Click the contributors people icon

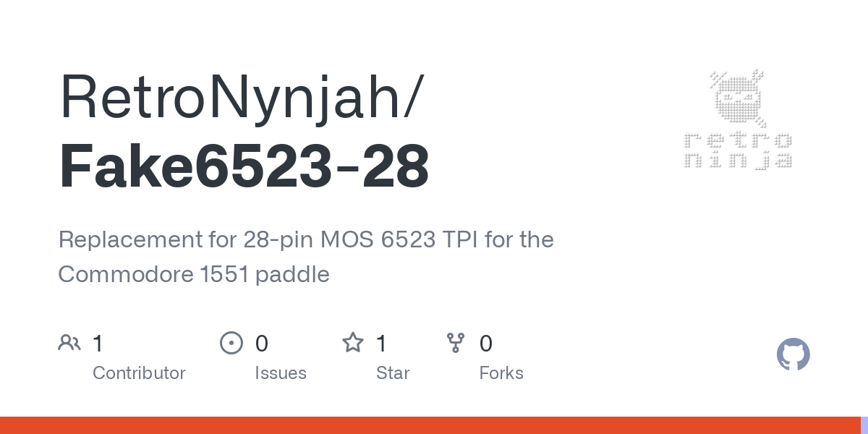point(69,343)
